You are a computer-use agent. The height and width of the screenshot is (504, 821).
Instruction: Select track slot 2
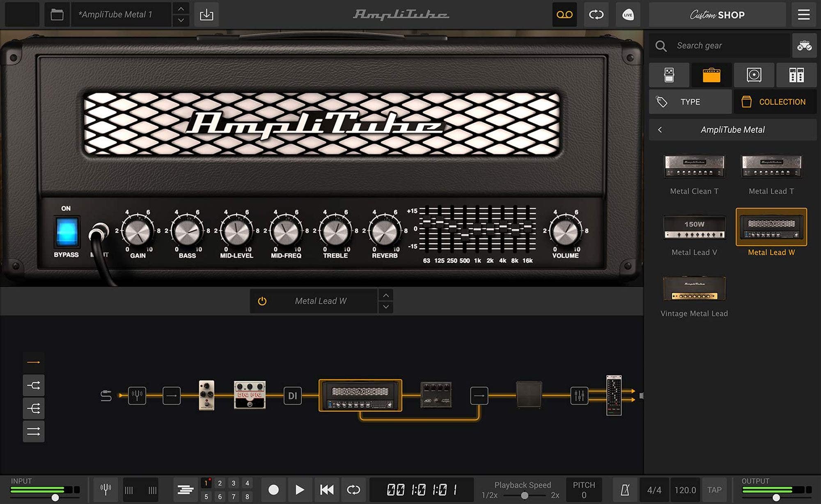click(220, 483)
